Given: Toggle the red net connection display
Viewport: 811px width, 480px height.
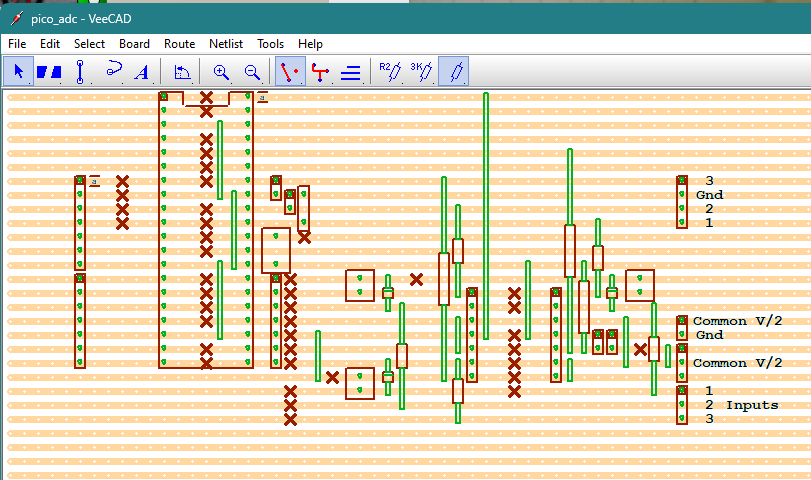Looking at the screenshot, I should pyautogui.click(x=290, y=72).
